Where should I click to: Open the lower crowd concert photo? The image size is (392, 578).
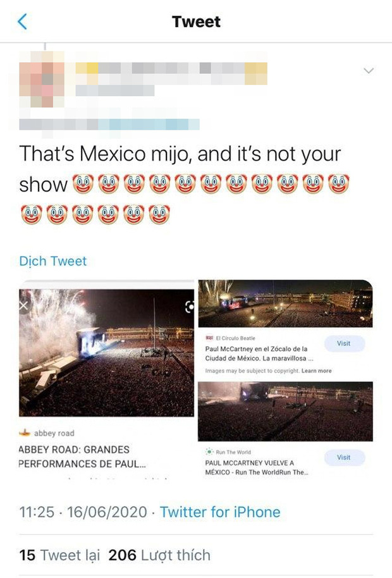point(285,412)
